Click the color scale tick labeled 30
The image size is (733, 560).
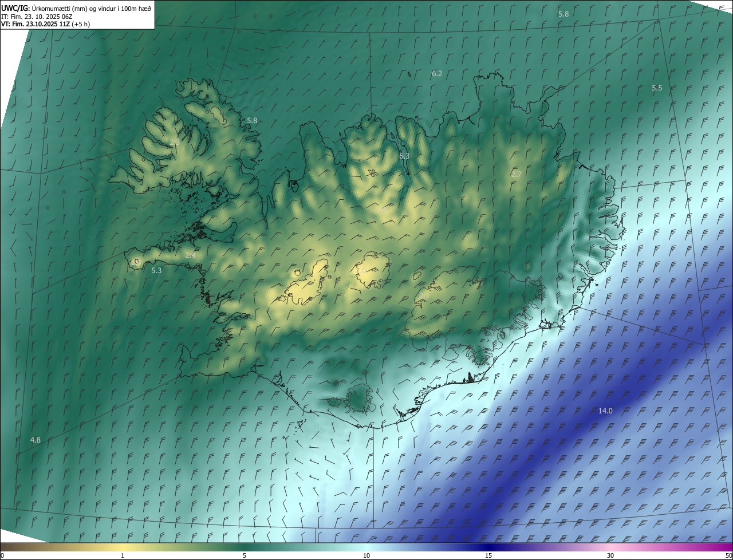click(610, 555)
